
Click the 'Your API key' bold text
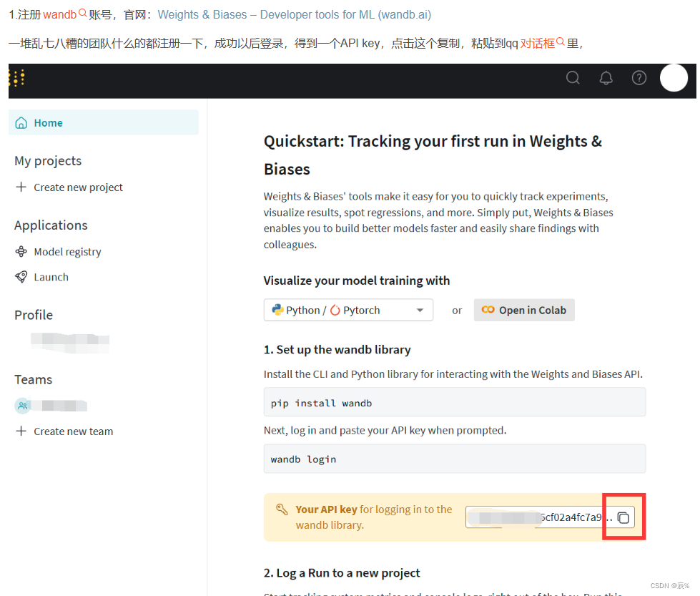[x=326, y=509]
